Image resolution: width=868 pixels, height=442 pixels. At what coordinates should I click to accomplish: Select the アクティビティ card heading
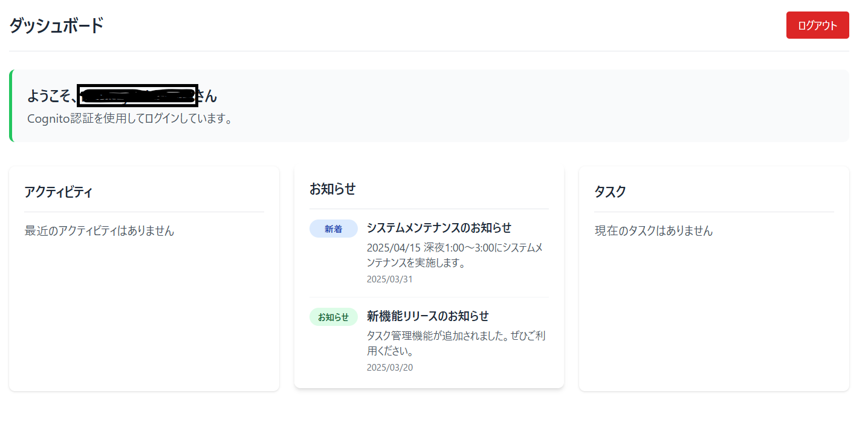point(58,192)
